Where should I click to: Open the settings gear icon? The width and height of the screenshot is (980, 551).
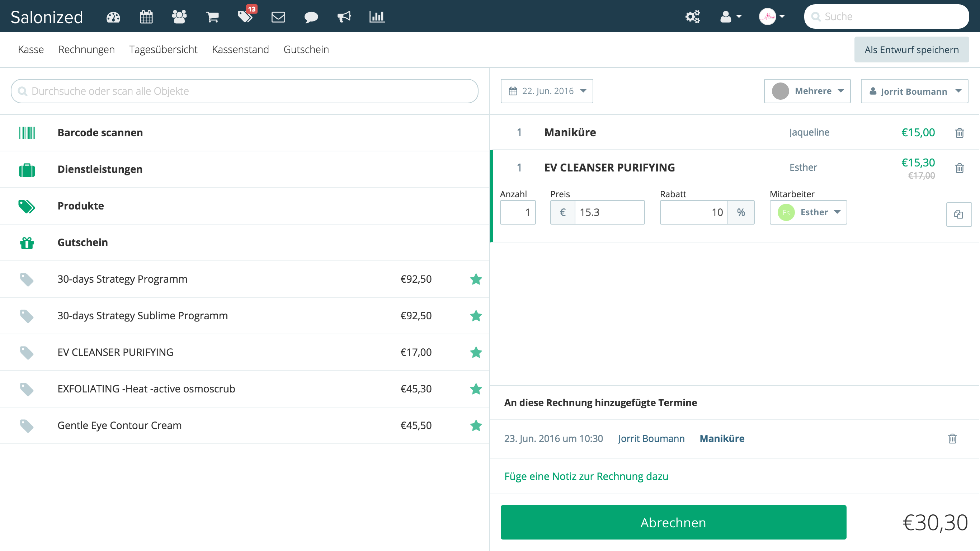pos(692,17)
